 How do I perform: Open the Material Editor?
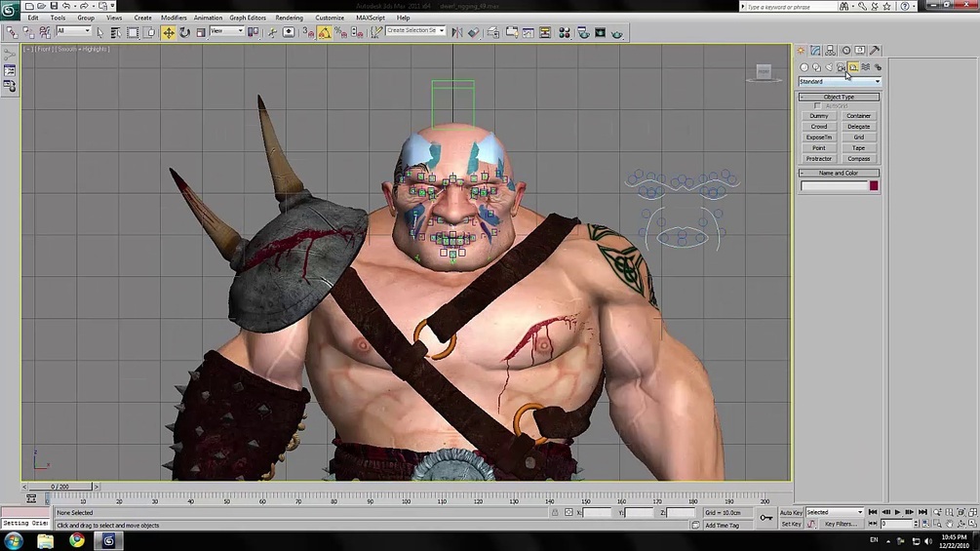[x=565, y=32]
